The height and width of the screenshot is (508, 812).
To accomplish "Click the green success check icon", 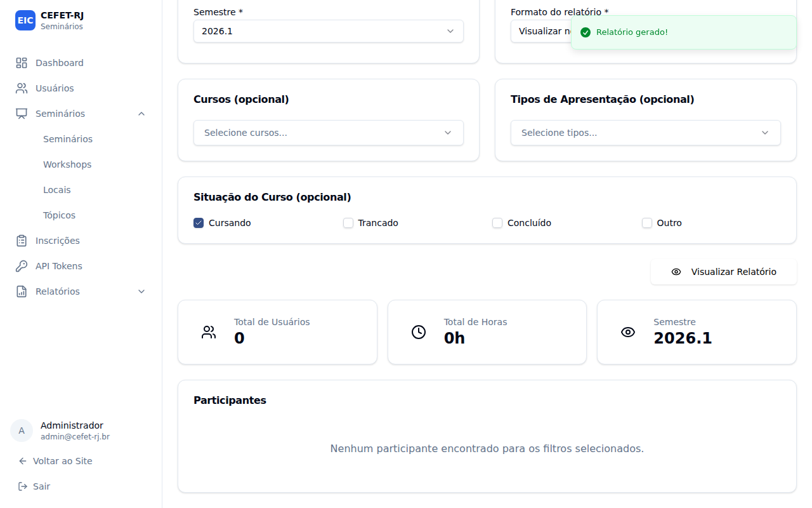I will coord(586,32).
